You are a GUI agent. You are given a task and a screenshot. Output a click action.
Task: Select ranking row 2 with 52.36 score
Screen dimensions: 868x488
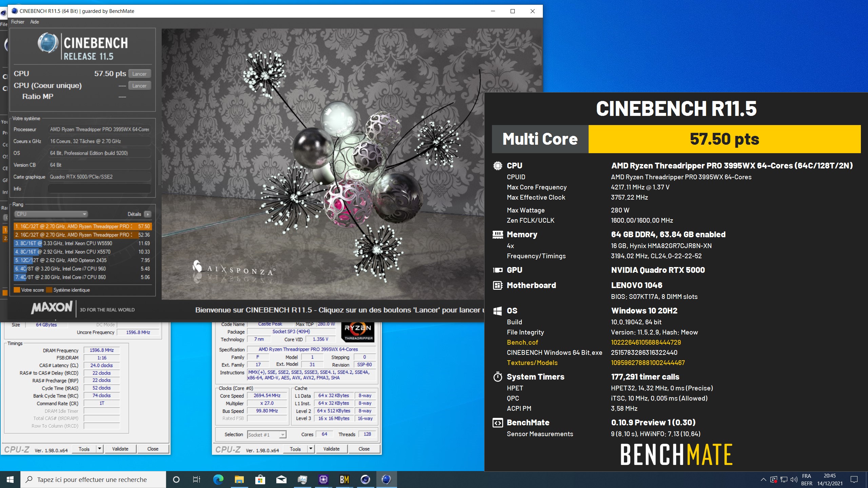[x=82, y=235]
